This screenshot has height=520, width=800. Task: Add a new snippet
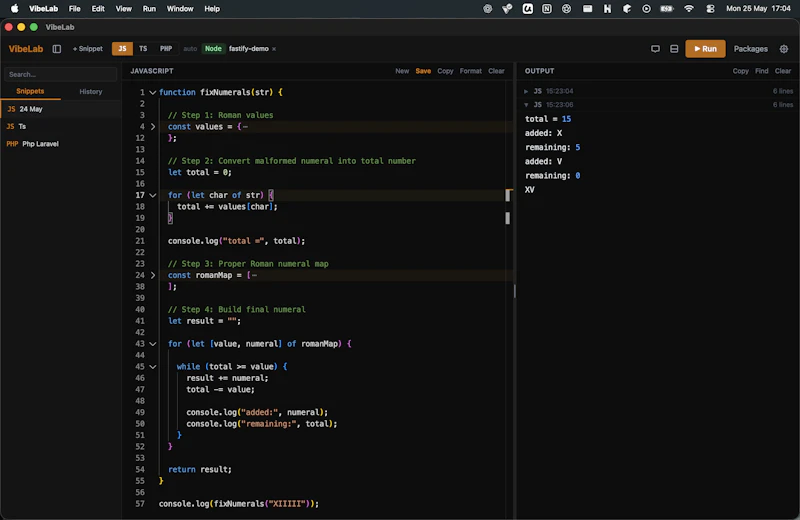click(88, 49)
